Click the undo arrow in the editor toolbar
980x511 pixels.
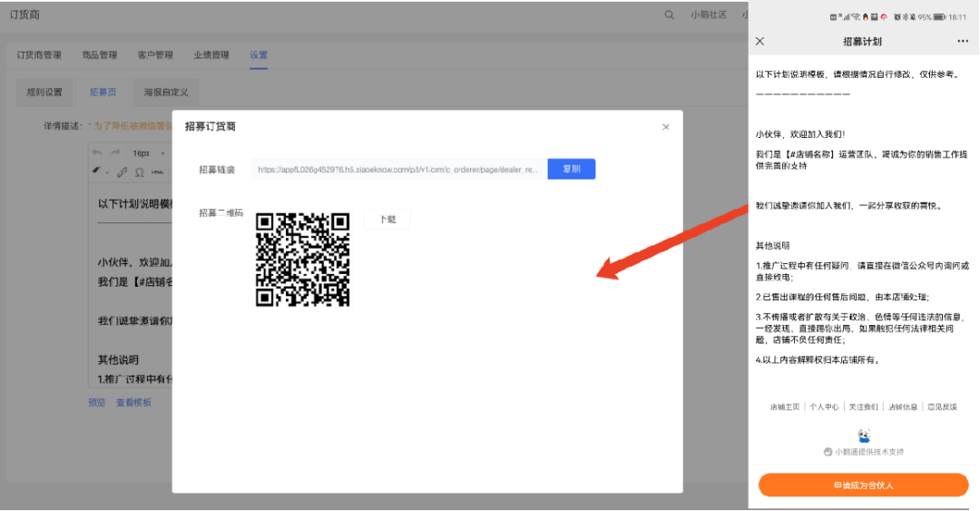(97, 152)
